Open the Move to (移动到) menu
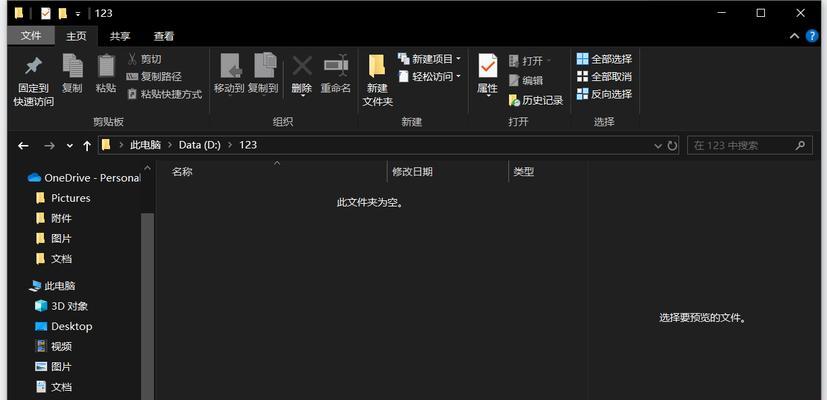The image size is (827, 400). (x=229, y=73)
